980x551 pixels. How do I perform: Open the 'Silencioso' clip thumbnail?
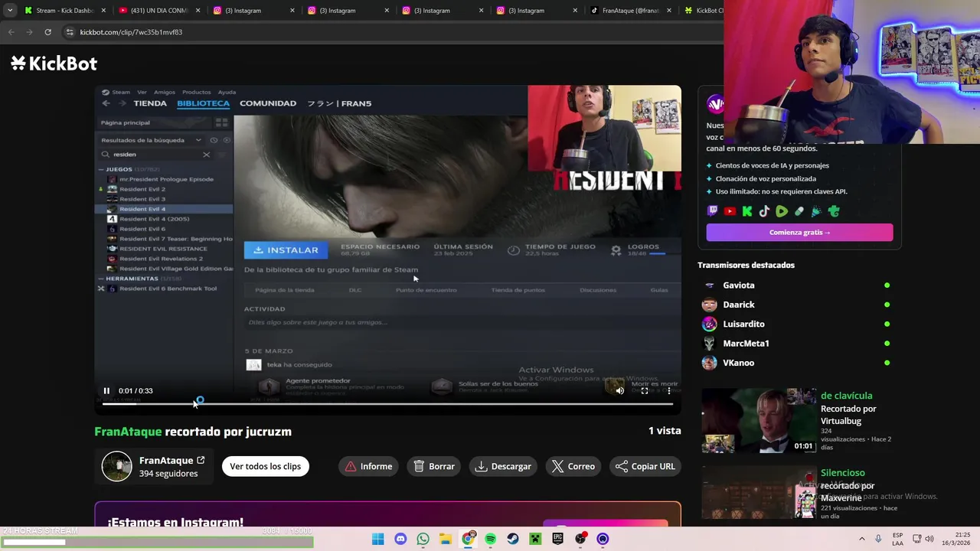(759, 494)
